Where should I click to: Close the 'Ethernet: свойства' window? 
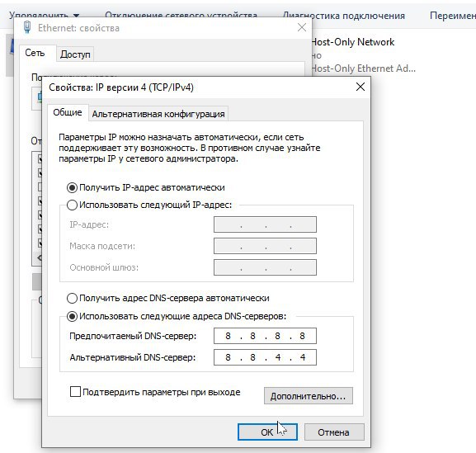pyautogui.click(x=302, y=27)
